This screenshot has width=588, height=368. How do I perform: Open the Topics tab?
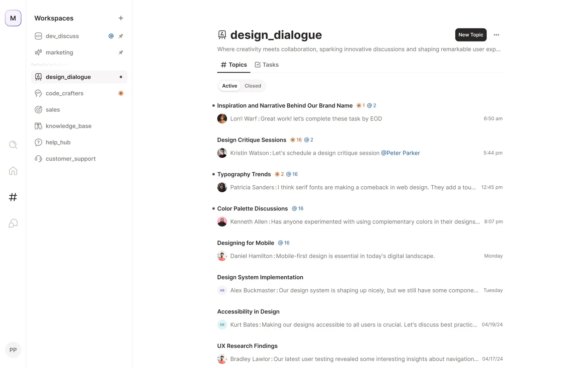234,65
